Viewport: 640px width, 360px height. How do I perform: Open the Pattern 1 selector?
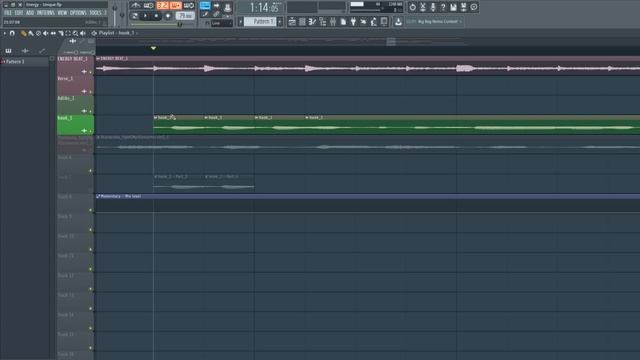pos(260,21)
